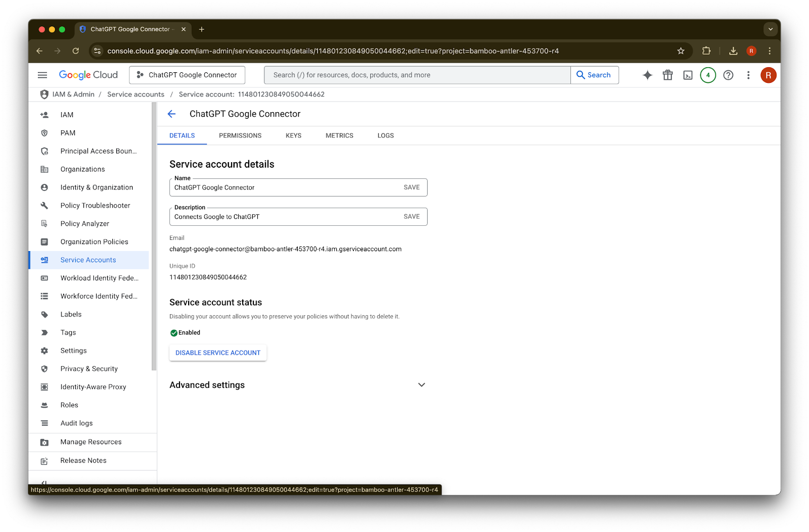This screenshot has height=532, width=809.
Task: Click the Audit logs list icon
Action: click(44, 423)
